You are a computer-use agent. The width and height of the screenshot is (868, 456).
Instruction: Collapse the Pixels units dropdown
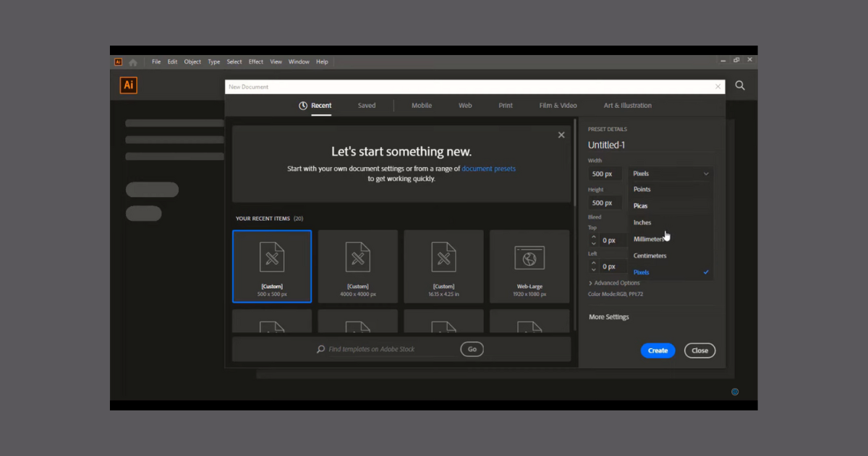[671, 174]
